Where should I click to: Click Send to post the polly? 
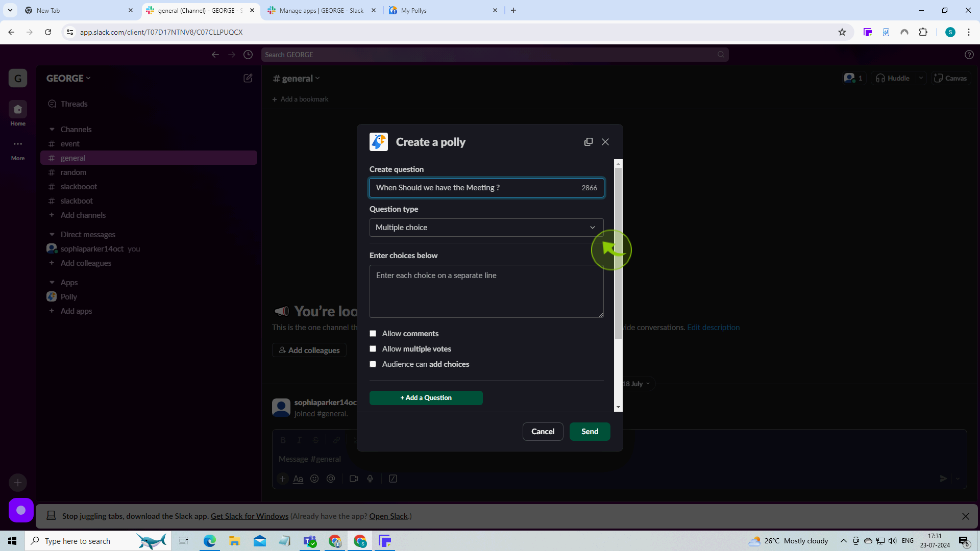(x=590, y=432)
